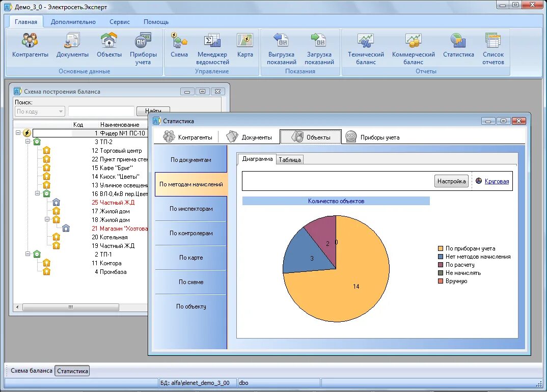Viewport: 547px width, 392px height.
Task: Open the Схема tool
Action: coord(179,45)
